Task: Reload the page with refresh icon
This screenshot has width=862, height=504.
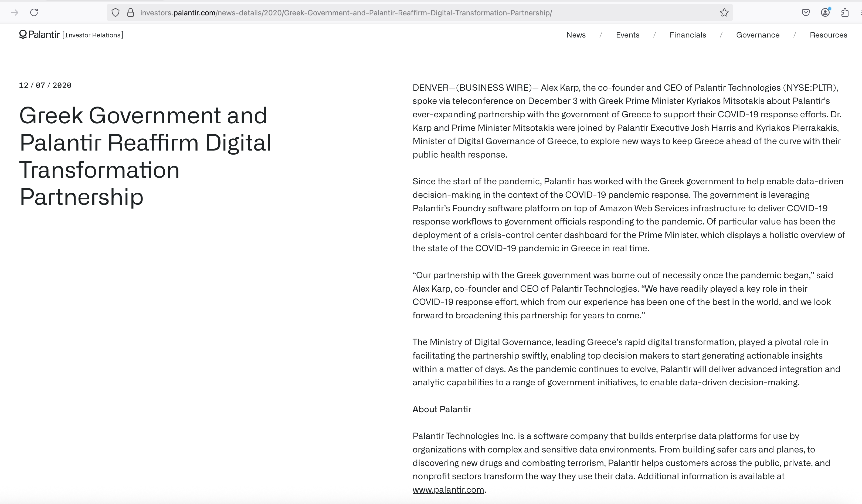Action: (x=34, y=13)
